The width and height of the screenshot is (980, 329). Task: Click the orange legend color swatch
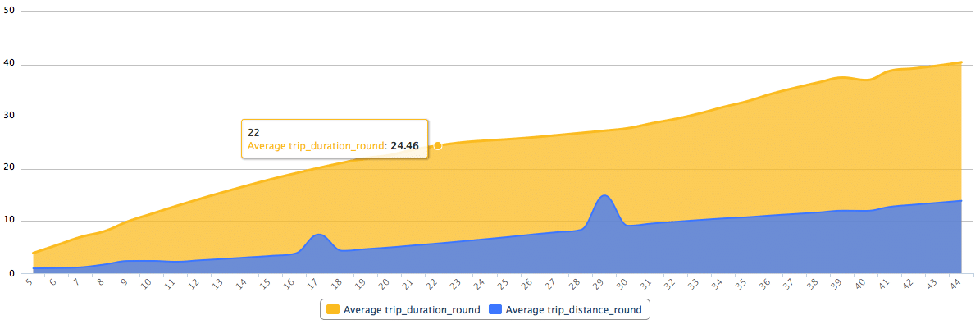pos(333,310)
